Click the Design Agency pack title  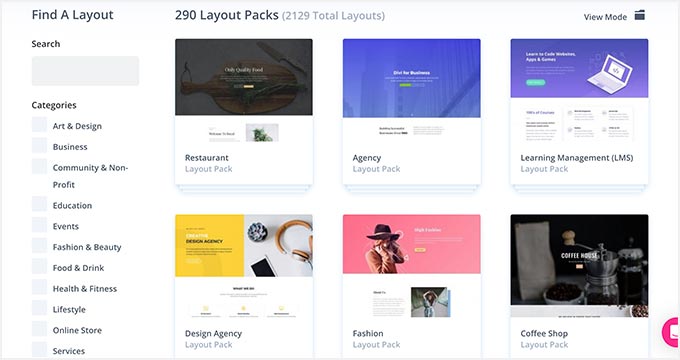pos(213,334)
